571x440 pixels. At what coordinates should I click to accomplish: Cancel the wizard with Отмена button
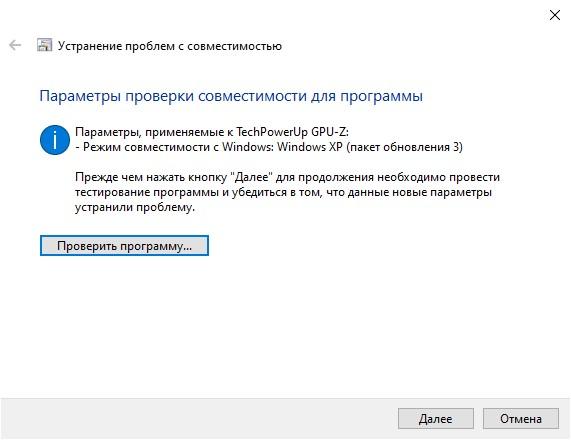(521, 419)
